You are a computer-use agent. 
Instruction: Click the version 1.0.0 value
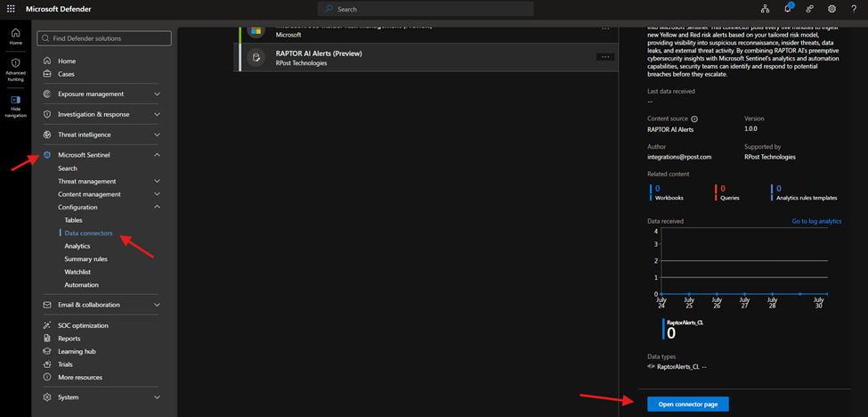pos(750,128)
